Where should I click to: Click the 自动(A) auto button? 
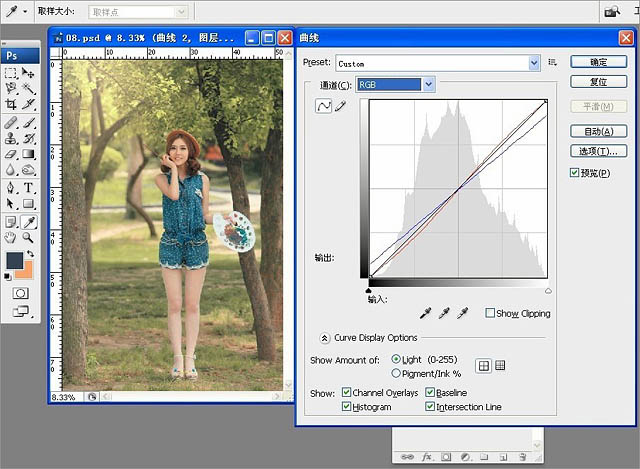click(598, 131)
